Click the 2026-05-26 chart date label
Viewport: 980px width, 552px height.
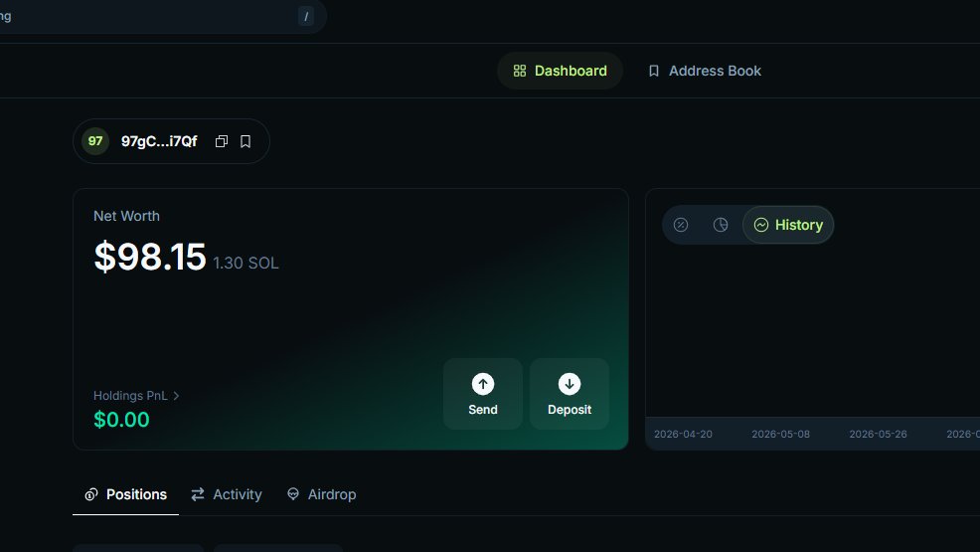point(879,434)
